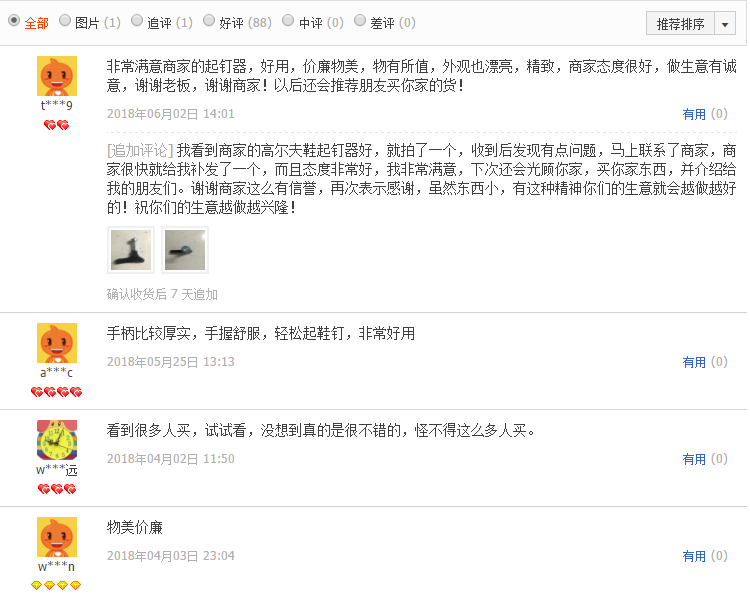Image resolution: width=750 pixels, height=603 pixels.
Task: Mark t***9's review as 有用
Action: pos(694,114)
